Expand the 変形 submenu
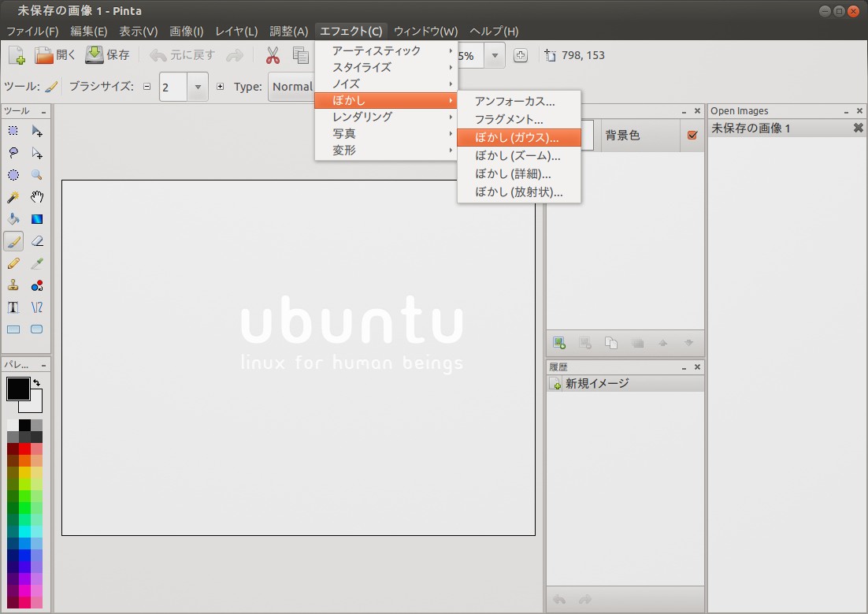Screen dimensions: 868x614 (x=386, y=151)
